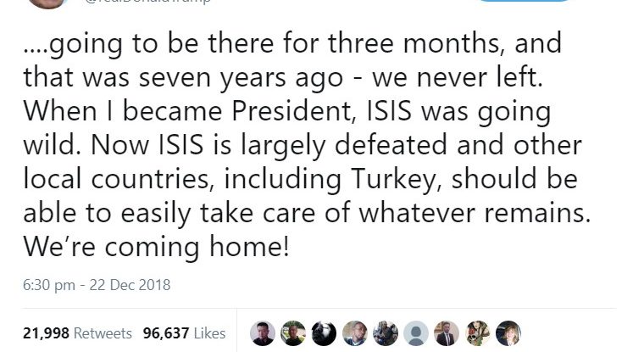Click the eighth liker avatar with illustrated picture
This screenshot has height=352, width=644.
coord(477,332)
